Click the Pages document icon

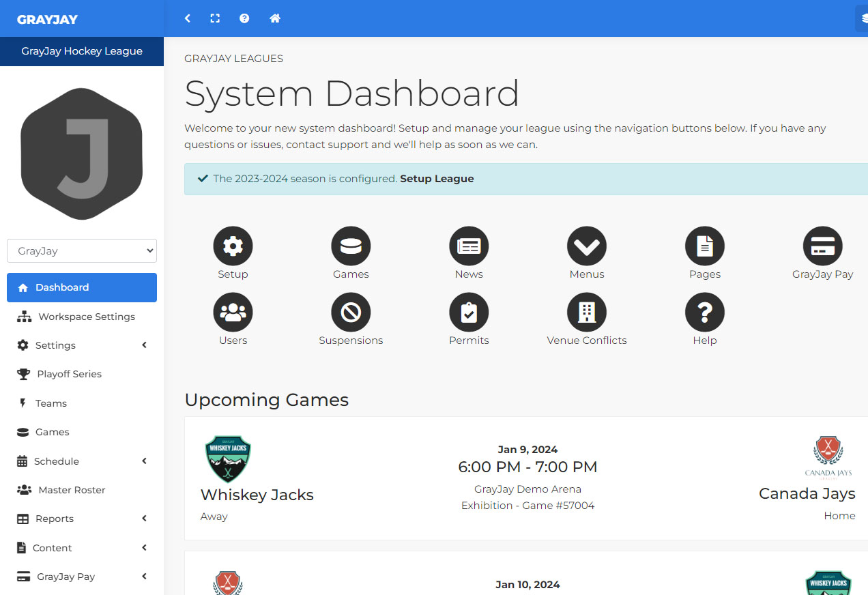click(x=704, y=246)
